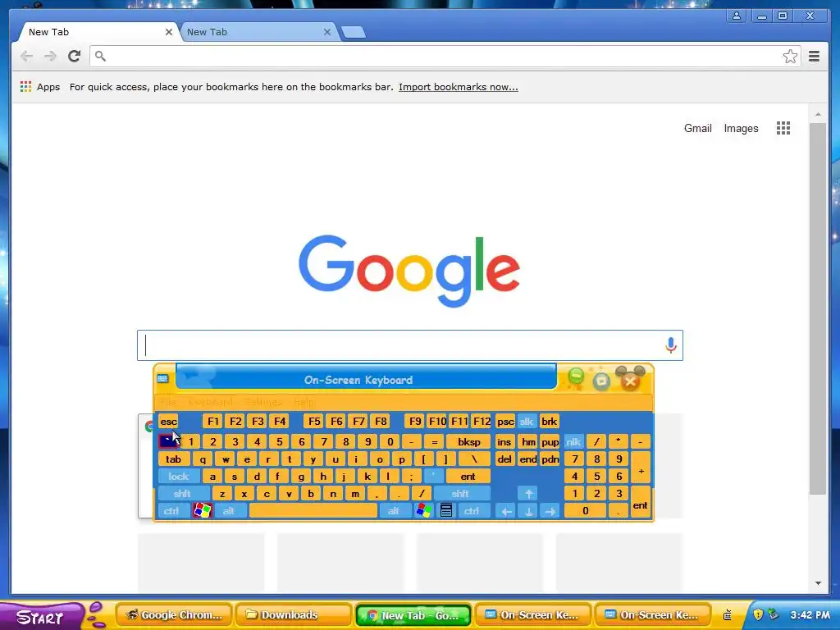Viewport: 840px width, 630px height.
Task: Toggle the right ctrl key
Action: click(473, 511)
